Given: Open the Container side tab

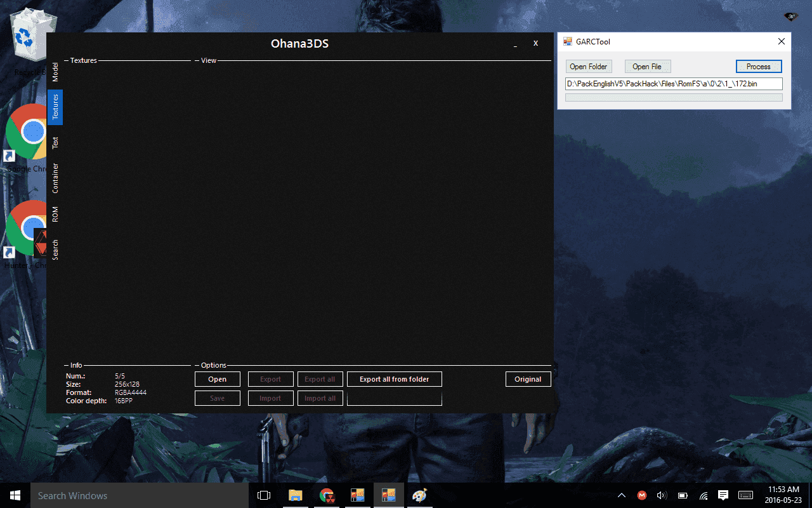Looking at the screenshot, I should tap(55, 178).
